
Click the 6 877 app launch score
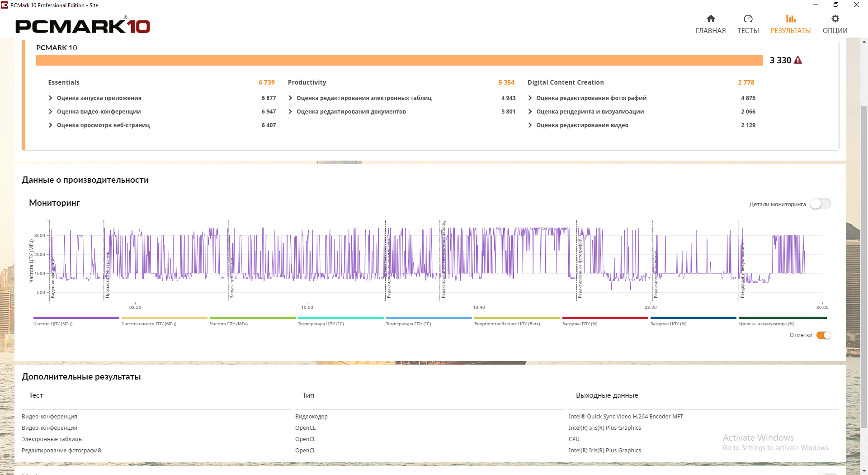click(x=269, y=98)
